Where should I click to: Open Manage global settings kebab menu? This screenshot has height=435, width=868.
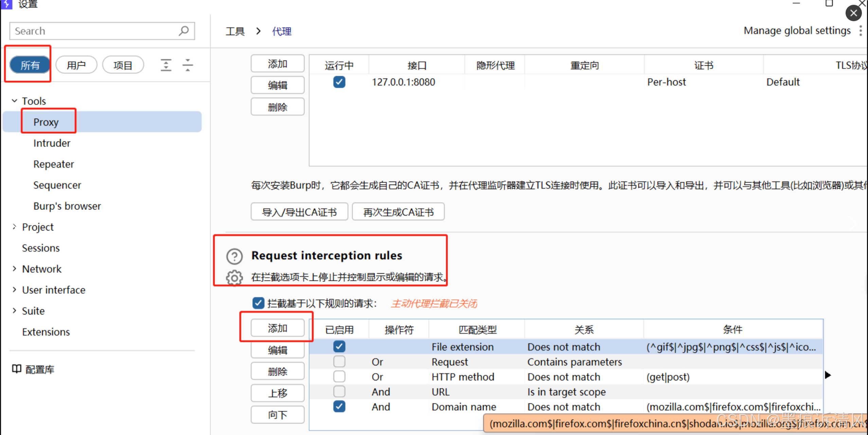[x=861, y=31]
